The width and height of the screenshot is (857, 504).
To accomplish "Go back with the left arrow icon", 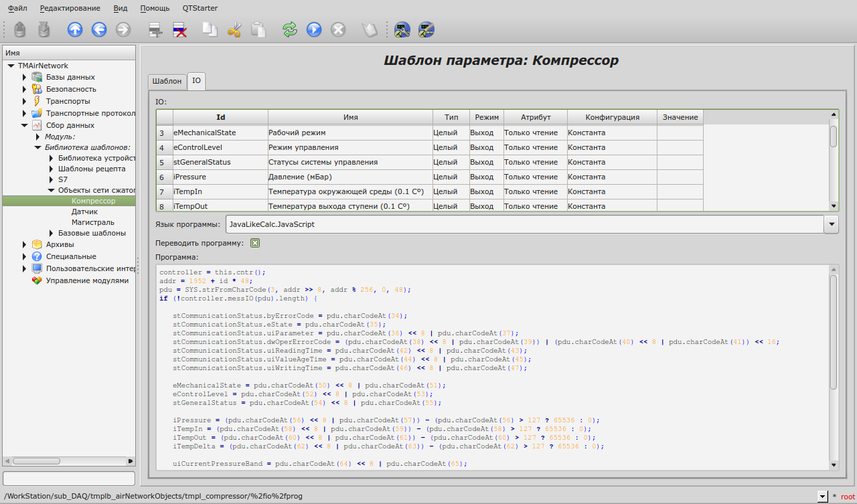I will pyautogui.click(x=99, y=29).
